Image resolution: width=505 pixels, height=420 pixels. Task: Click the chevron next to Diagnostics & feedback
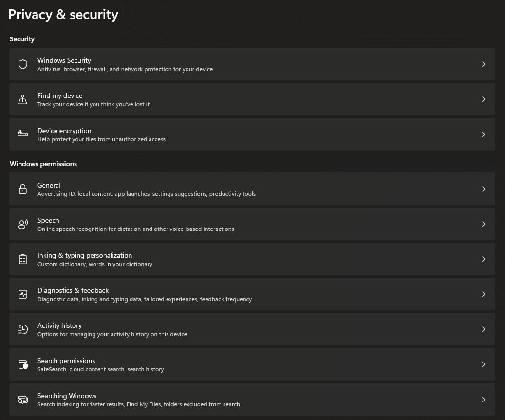483,294
